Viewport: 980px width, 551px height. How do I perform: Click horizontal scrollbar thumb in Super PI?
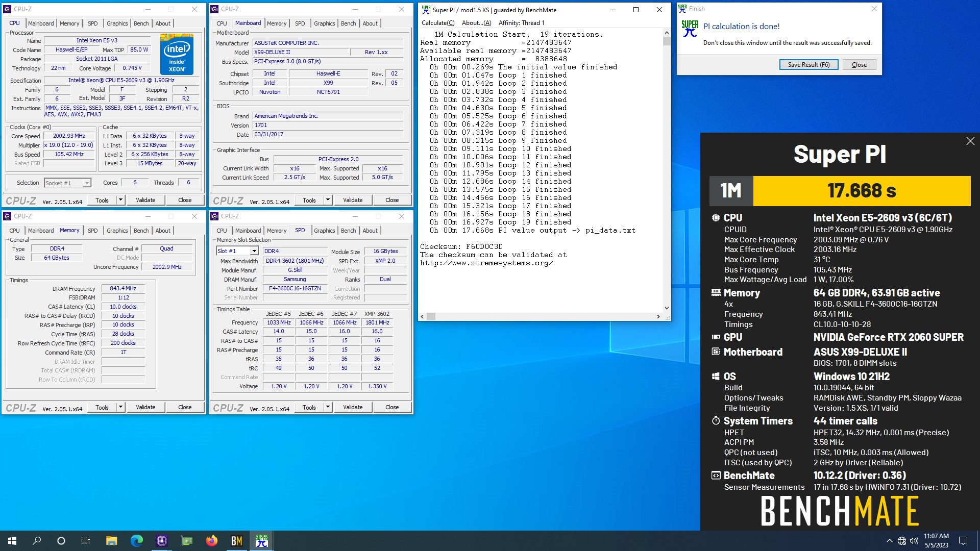431,317
